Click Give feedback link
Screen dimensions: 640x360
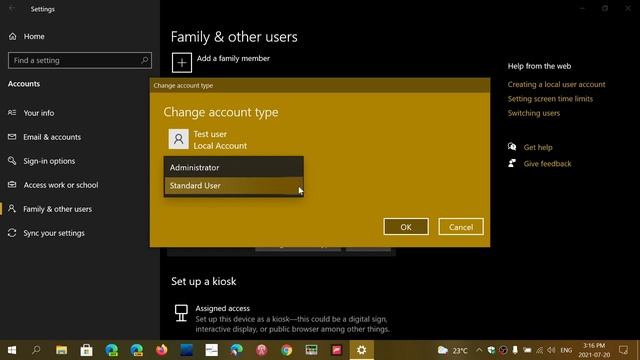click(x=547, y=164)
